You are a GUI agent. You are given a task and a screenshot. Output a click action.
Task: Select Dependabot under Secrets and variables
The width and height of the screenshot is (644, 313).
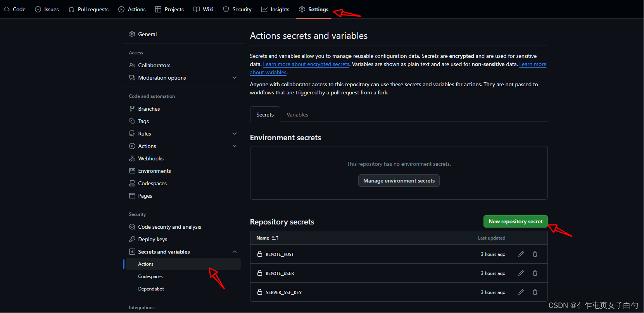coord(183,289)
